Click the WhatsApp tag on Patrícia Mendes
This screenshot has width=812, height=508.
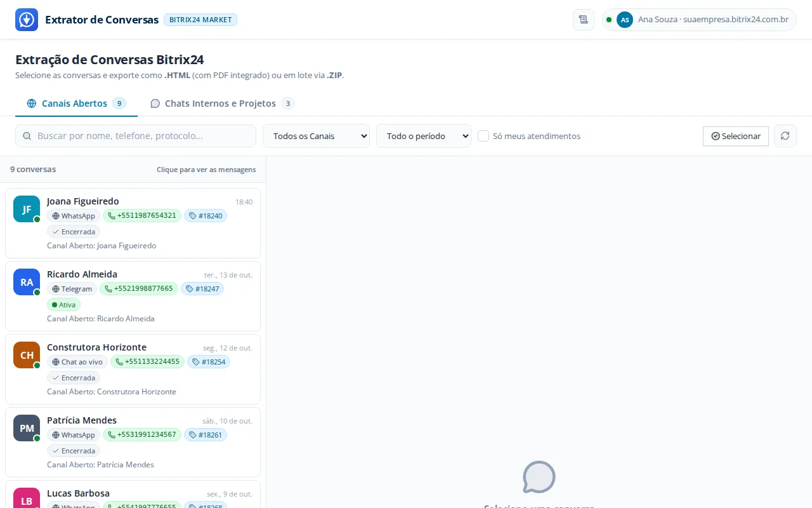(74, 435)
